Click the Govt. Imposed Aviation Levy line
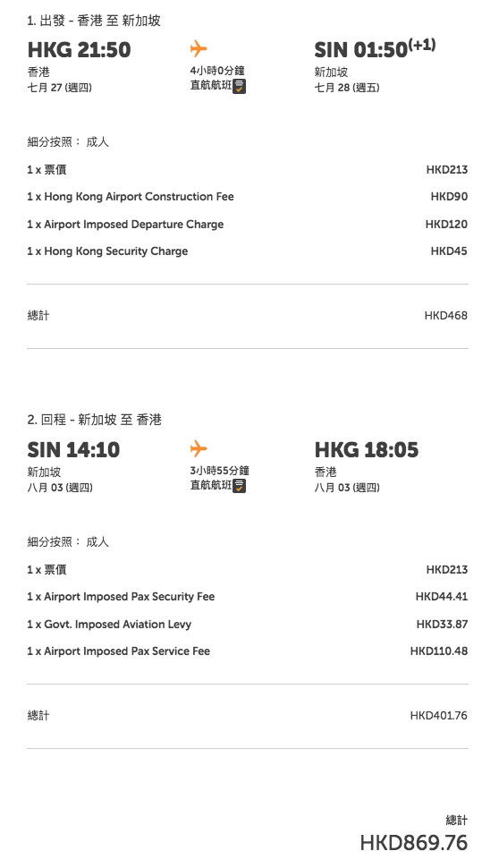The width and height of the screenshot is (499, 868). pos(248,625)
